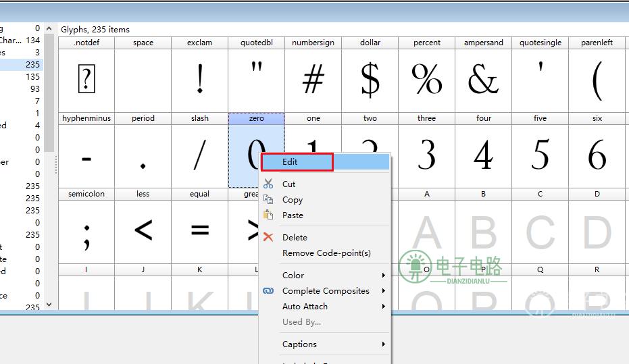Click the category list scrollbar thumb
This screenshot has height=364, width=629.
click(x=49, y=93)
